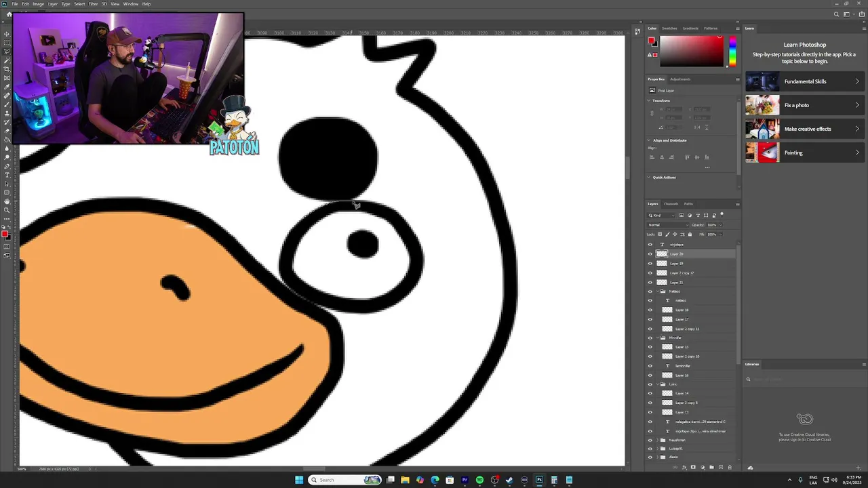868x488 pixels.
Task: Hide the Layer 21 layer
Action: click(650, 282)
